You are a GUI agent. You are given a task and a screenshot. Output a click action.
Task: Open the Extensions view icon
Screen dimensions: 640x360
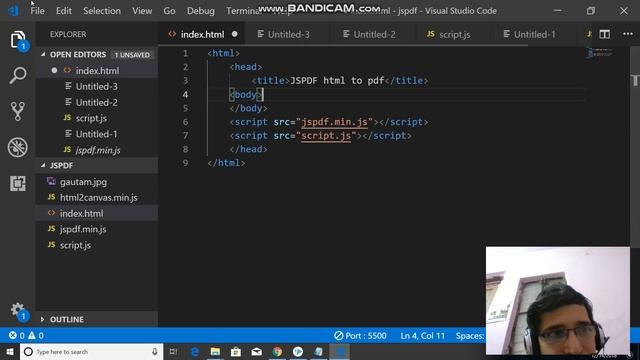pyautogui.click(x=18, y=183)
